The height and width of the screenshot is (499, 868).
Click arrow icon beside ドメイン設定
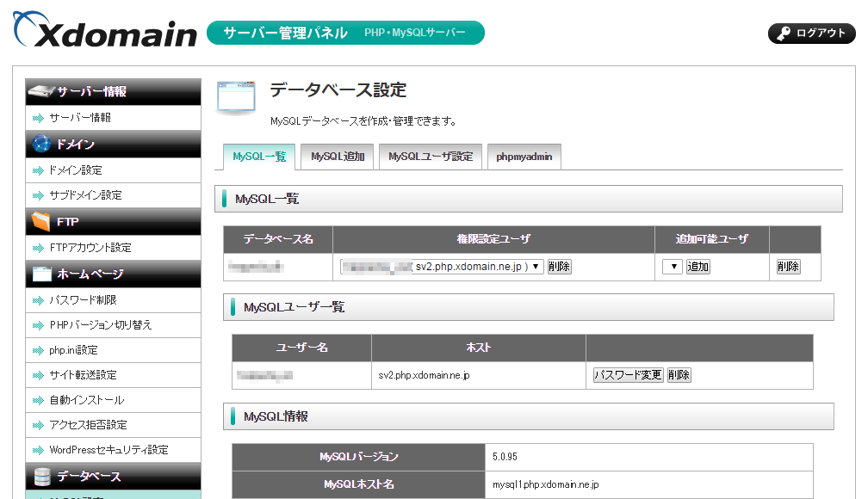[38, 170]
